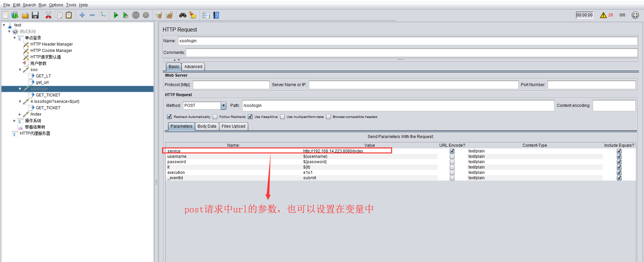Click the Shutdown round X icon
The height and width of the screenshot is (262, 644).
146,15
